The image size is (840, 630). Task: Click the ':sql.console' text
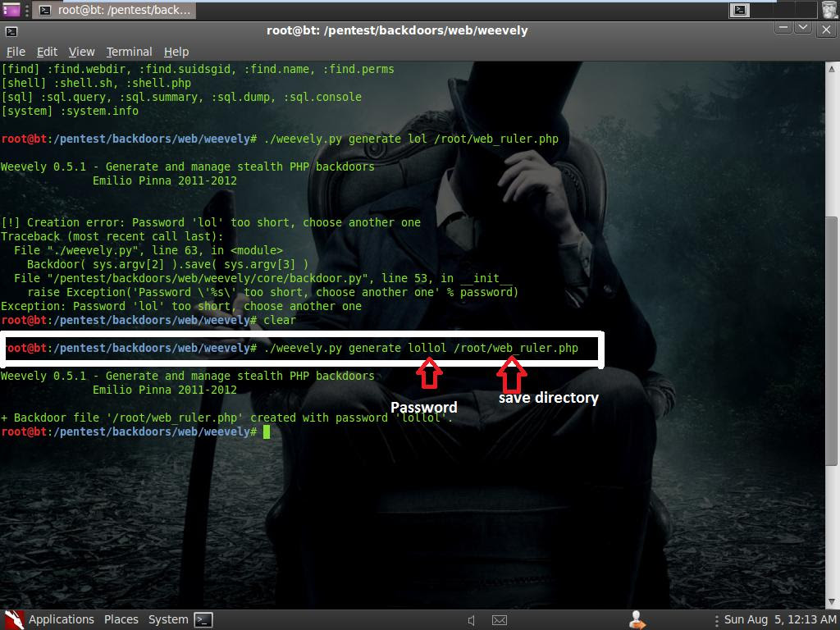(x=322, y=97)
